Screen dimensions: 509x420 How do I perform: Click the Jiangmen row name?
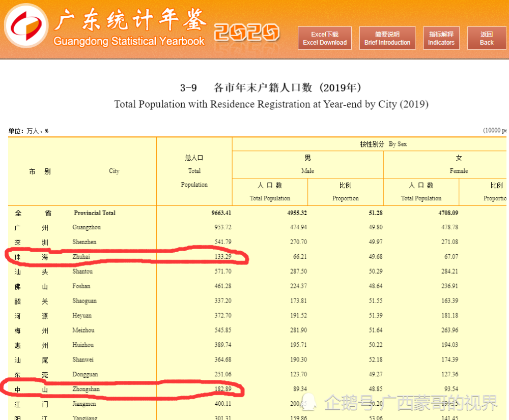point(84,404)
